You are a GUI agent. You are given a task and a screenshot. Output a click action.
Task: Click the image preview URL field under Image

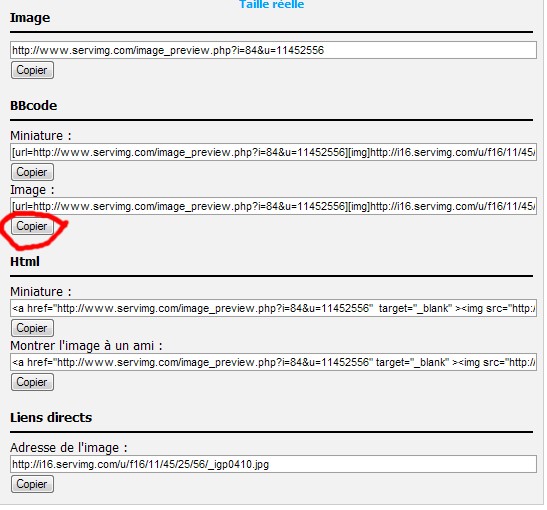tap(273, 50)
